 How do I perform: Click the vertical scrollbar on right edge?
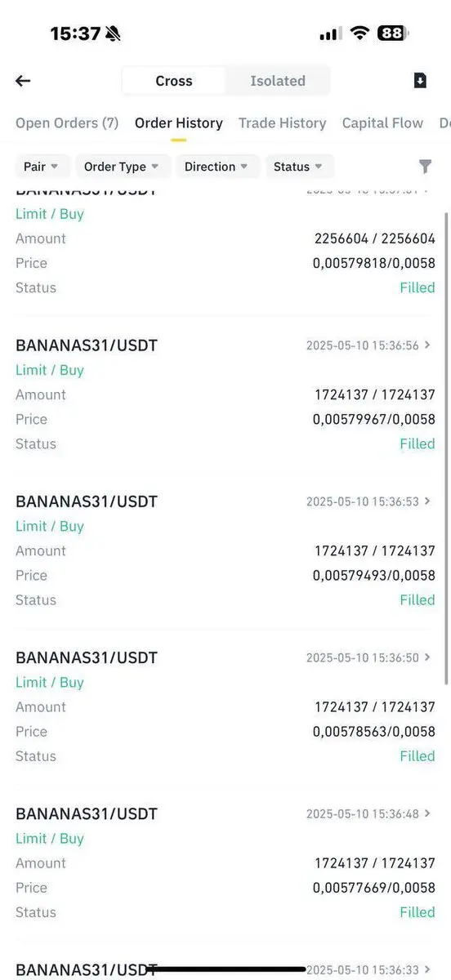click(446, 449)
